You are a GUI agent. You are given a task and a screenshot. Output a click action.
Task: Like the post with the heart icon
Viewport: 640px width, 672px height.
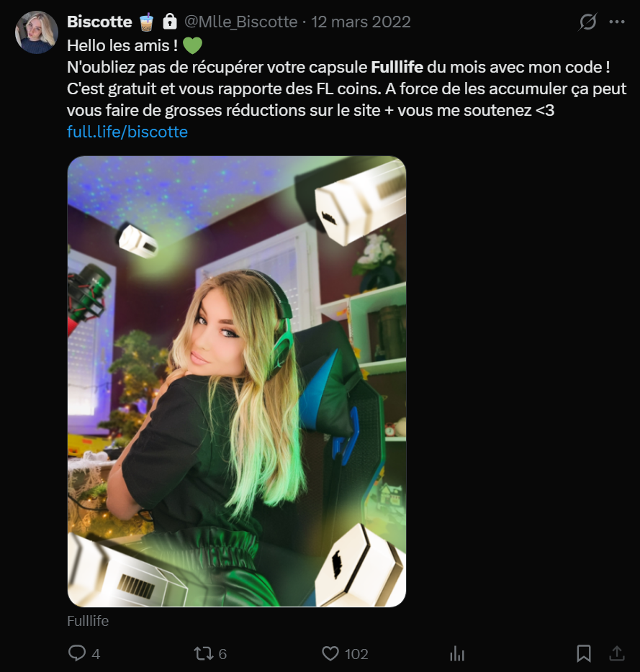click(x=330, y=653)
